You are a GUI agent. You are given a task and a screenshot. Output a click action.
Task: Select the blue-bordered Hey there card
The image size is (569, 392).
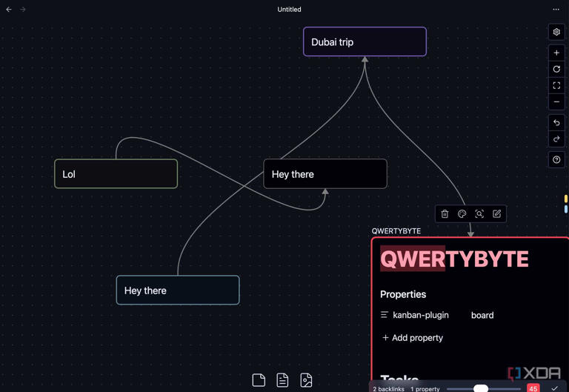[178, 290]
